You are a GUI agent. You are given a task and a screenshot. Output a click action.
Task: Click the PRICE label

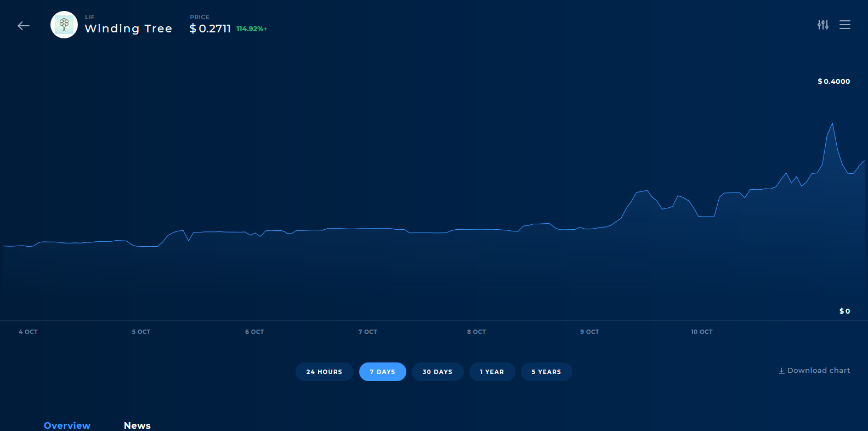point(200,17)
